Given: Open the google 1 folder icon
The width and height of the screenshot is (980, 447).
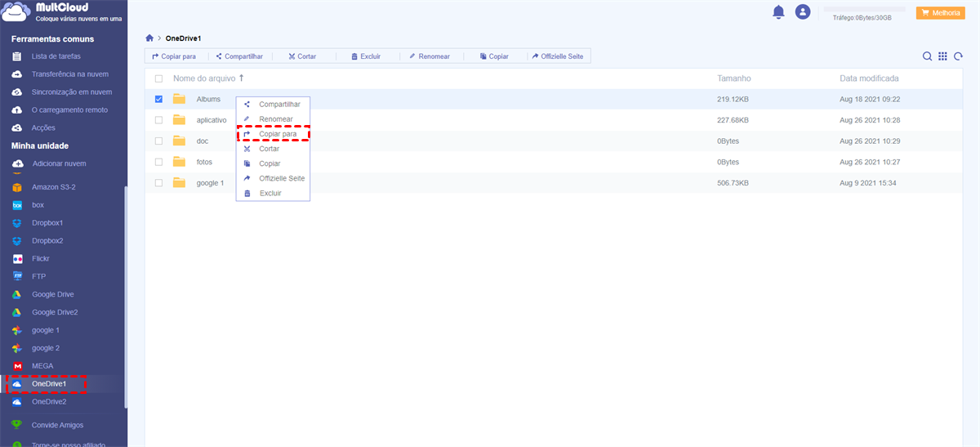Looking at the screenshot, I should click(x=179, y=183).
